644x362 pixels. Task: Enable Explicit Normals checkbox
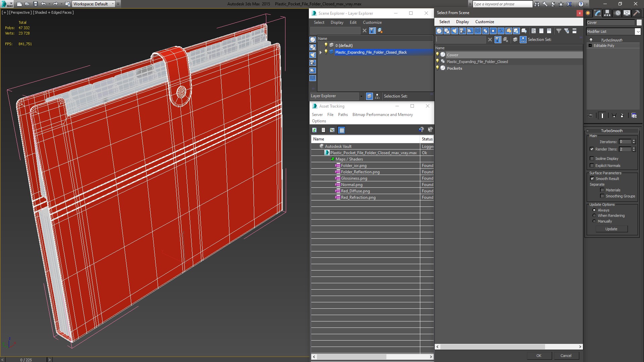point(592,166)
